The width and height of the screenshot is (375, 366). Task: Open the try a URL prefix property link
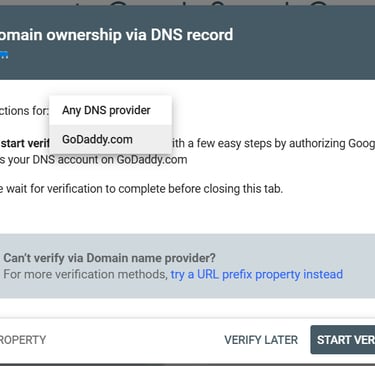[257, 274]
